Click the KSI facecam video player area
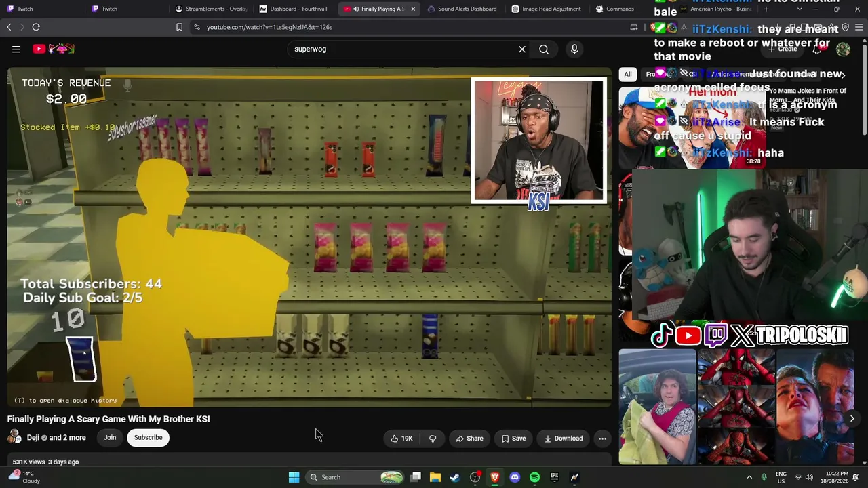The width and height of the screenshot is (868, 488). 538,140
